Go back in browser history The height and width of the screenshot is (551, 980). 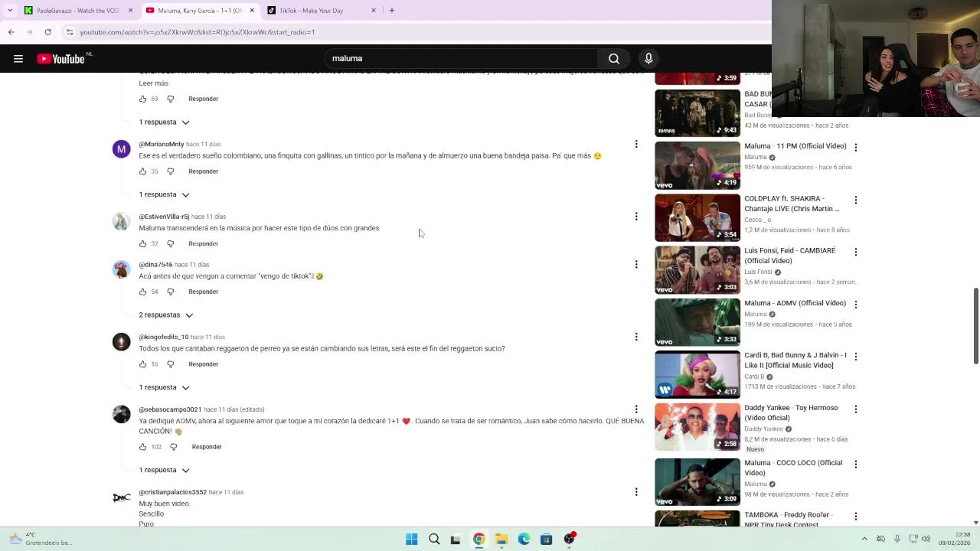tap(11, 32)
